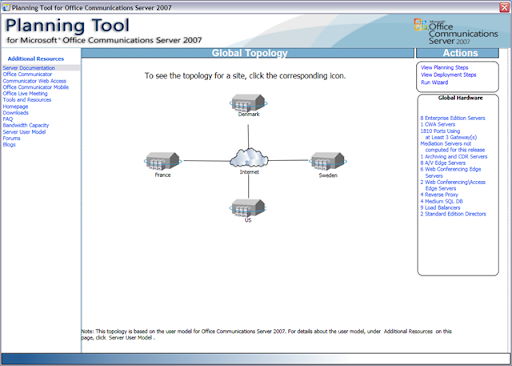
Task: Click 8 A/V Edge Servers entry
Action: [x=443, y=163]
